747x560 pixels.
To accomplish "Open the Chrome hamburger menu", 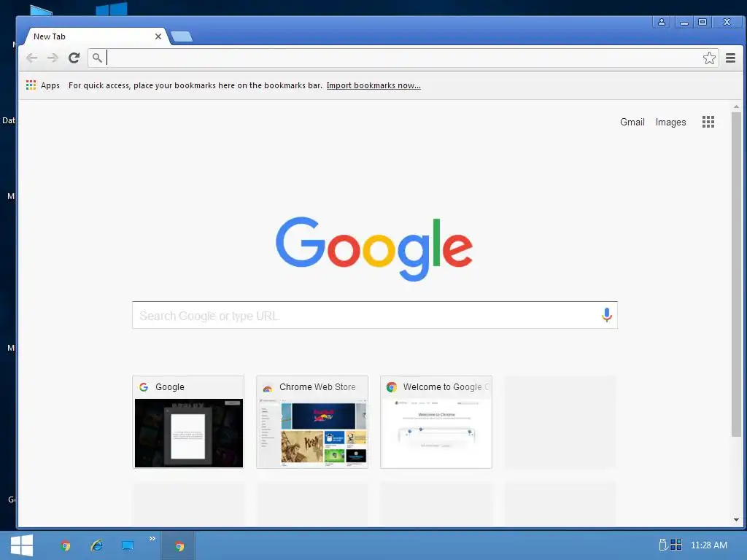I will point(730,58).
